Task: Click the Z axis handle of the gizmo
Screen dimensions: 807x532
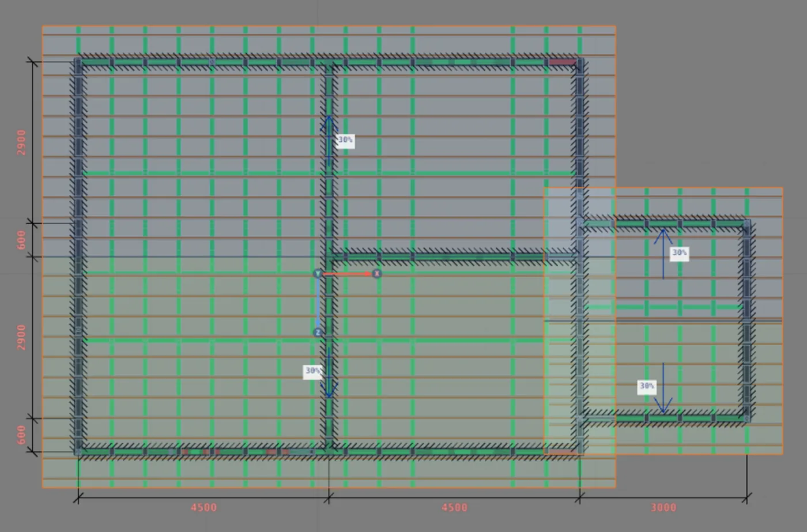Action: [317, 333]
